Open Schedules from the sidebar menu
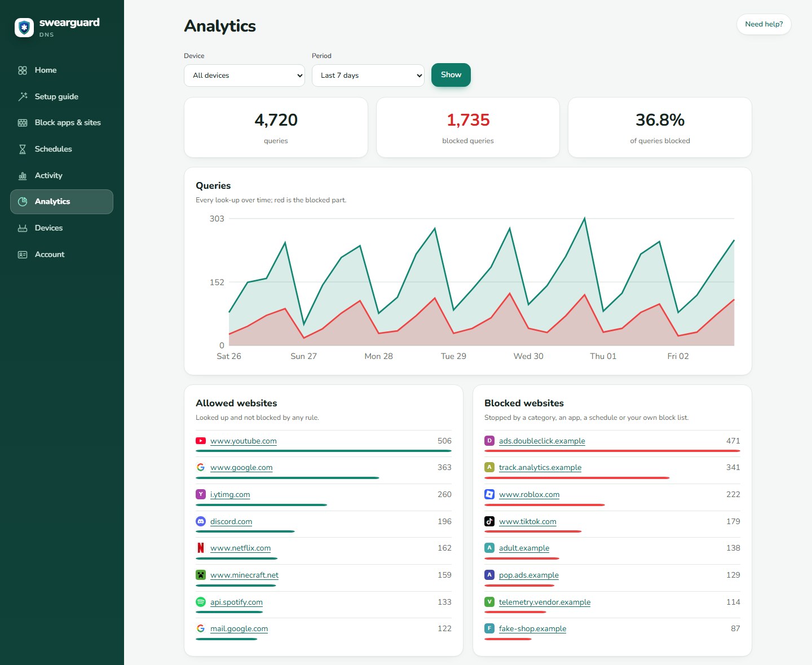The width and height of the screenshot is (812, 665). pyautogui.click(x=61, y=149)
